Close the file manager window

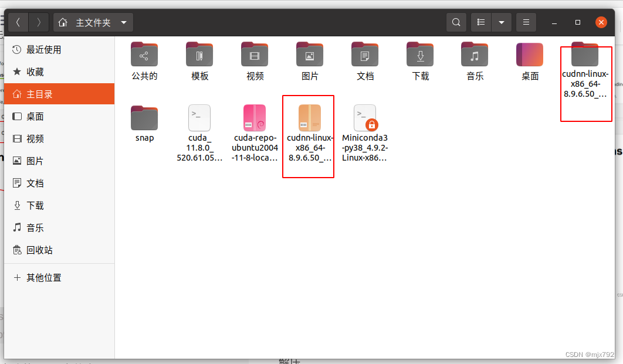[x=601, y=22]
